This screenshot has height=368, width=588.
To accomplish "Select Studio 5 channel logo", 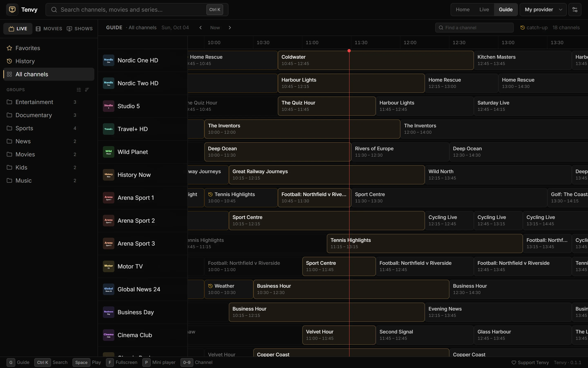I will click(109, 106).
